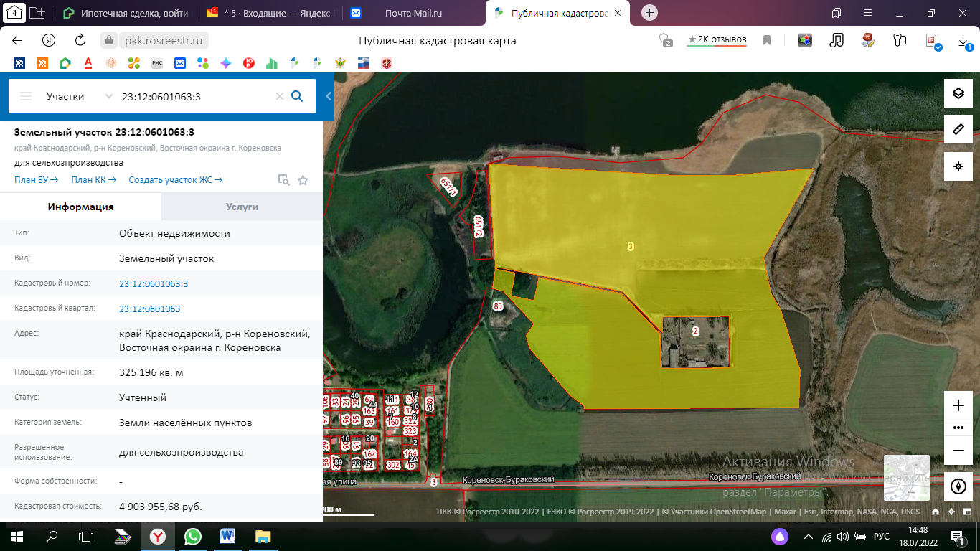Click cadastral quarter 23:12:0601063 link
Screen dimensions: 980x551
(149, 309)
